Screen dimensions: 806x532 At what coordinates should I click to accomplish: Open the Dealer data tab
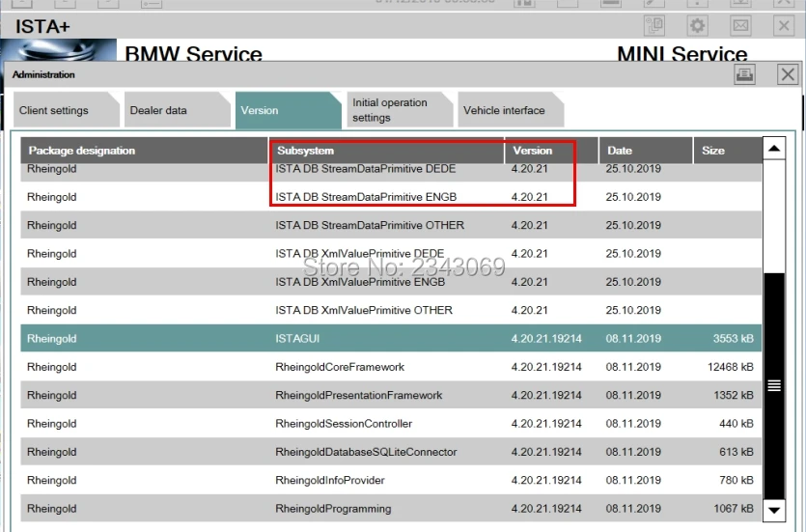point(177,110)
